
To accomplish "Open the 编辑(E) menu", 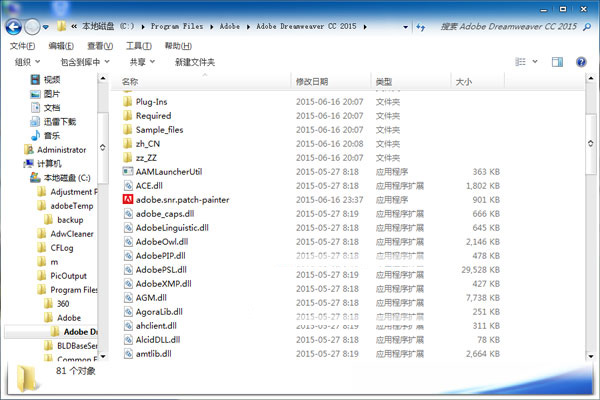I will click(61, 46).
